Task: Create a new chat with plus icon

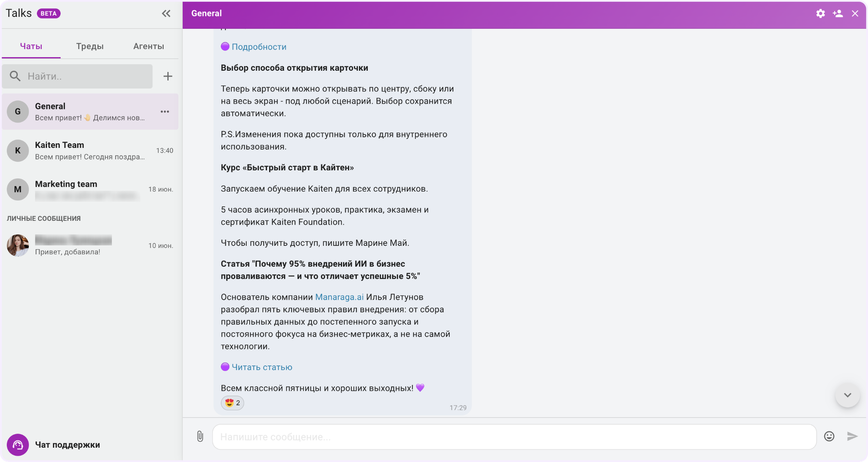Action: click(168, 76)
